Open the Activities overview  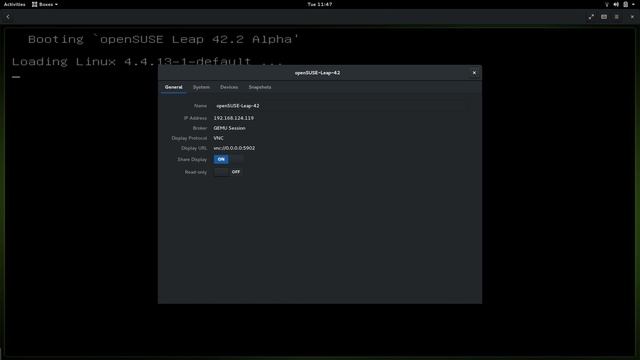click(15, 4)
